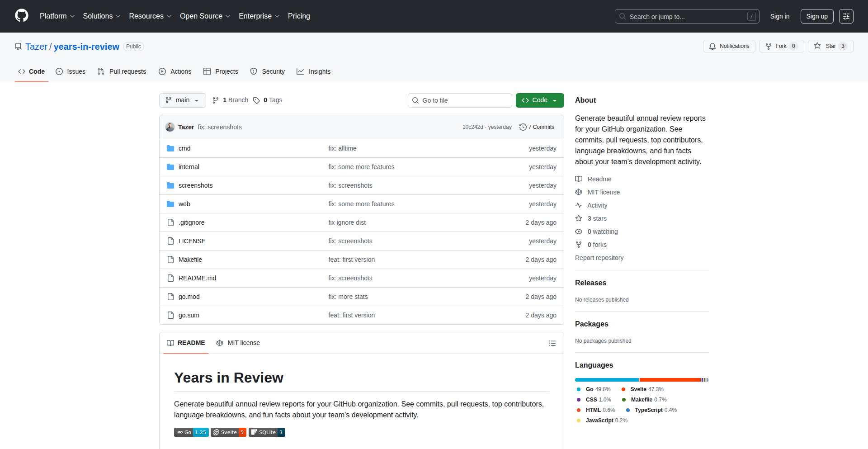Click the fork icon on years-in-review
Image resolution: width=868 pixels, height=449 pixels.
[x=769, y=46]
